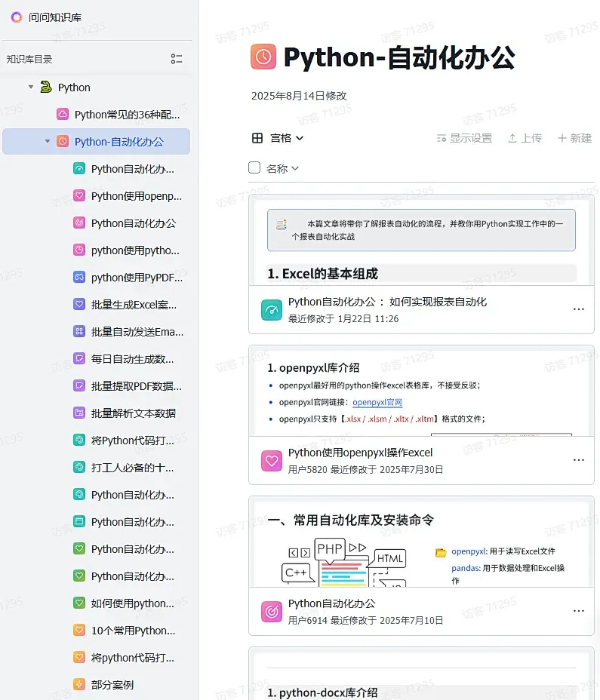
Task: Open card Python自动化办公:如何实现报表自动化
Action: click(387, 302)
